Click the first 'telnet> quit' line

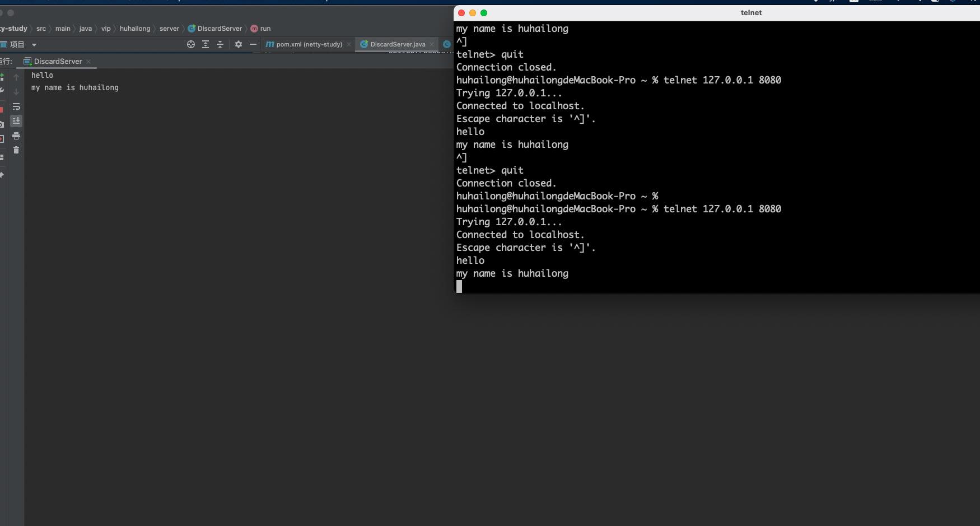coord(490,54)
